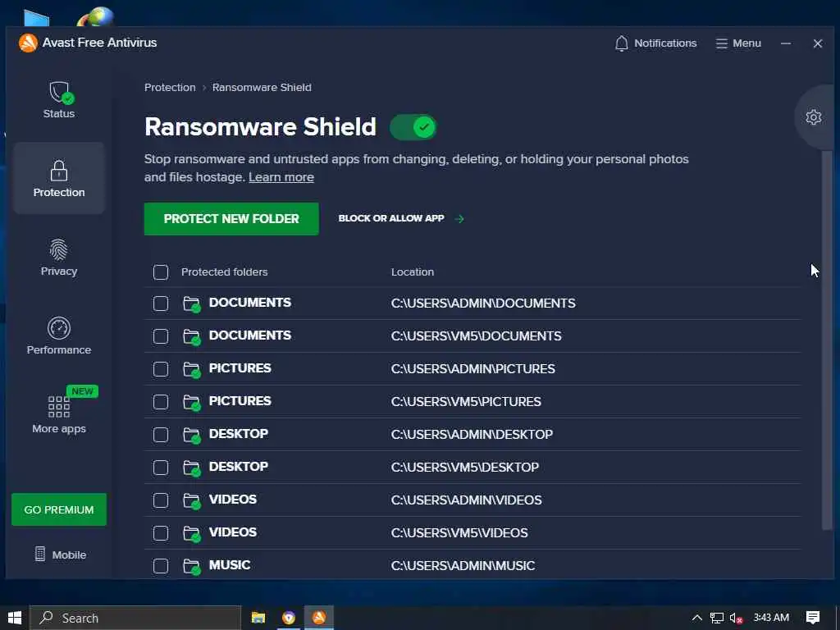Screen dimensions: 840x630
Task: Click the Ransomware Shield breadcrumb text
Action: pyautogui.click(x=262, y=87)
